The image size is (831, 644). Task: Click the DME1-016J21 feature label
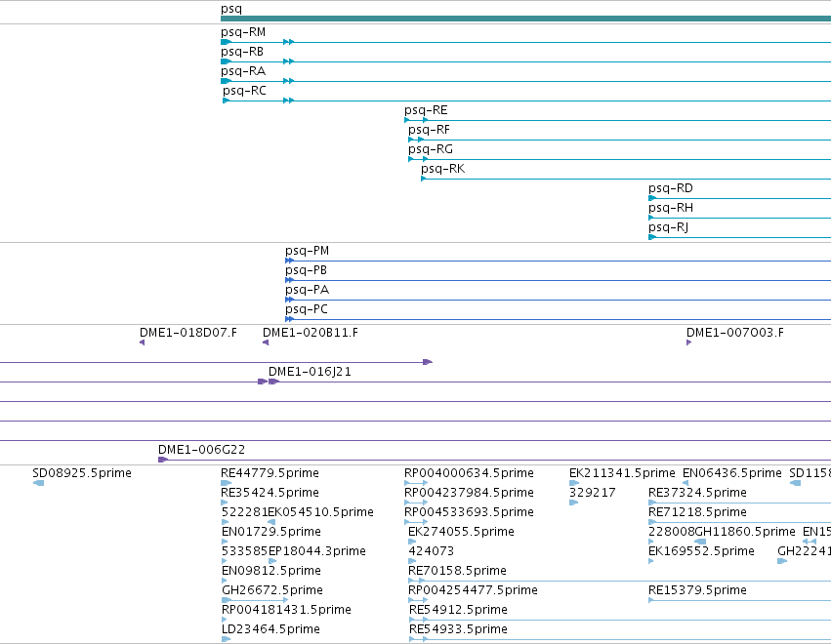310,373
